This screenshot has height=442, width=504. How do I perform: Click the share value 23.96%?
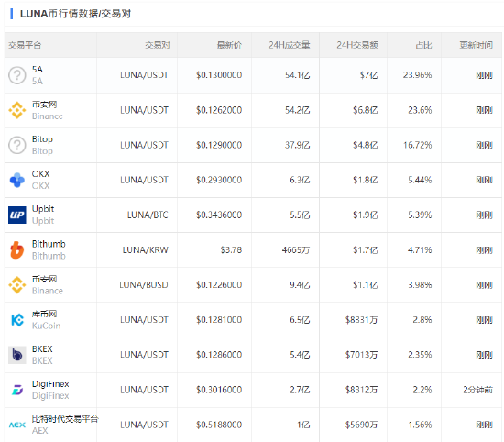coord(418,75)
